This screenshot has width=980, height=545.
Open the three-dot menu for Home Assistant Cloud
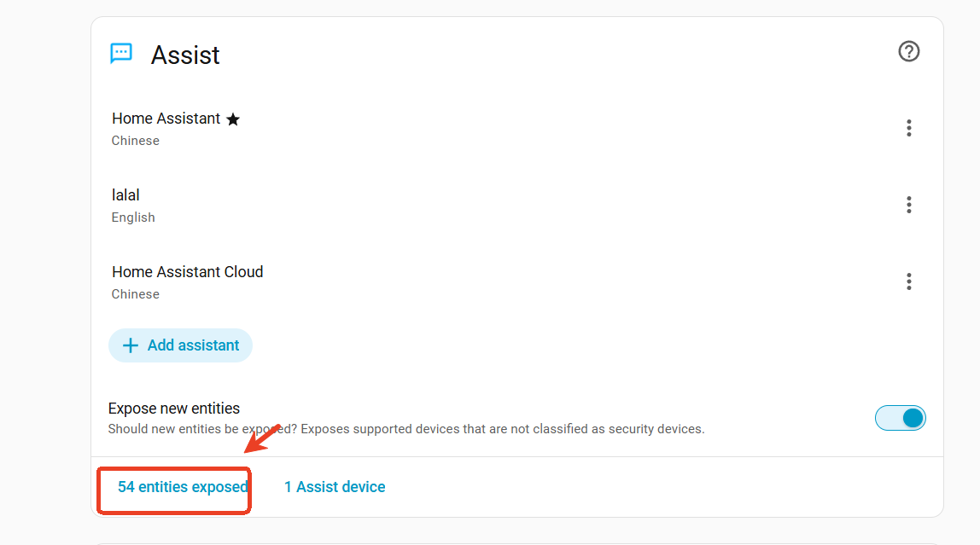coord(909,281)
